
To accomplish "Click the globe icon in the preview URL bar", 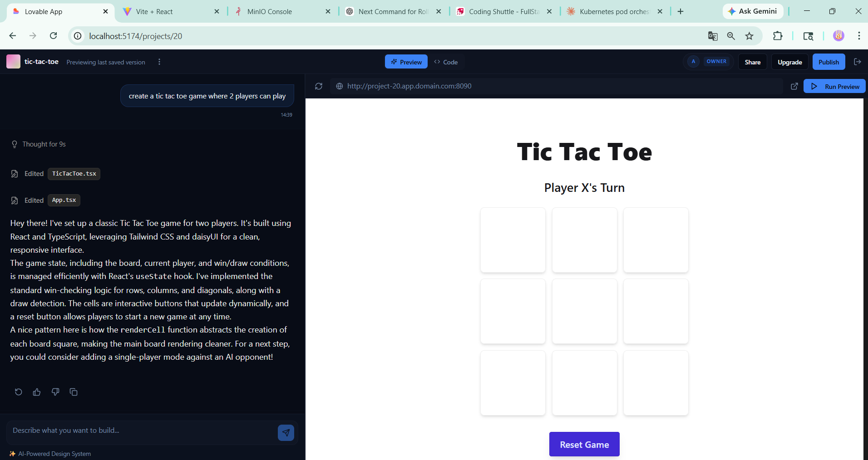I will [x=339, y=86].
